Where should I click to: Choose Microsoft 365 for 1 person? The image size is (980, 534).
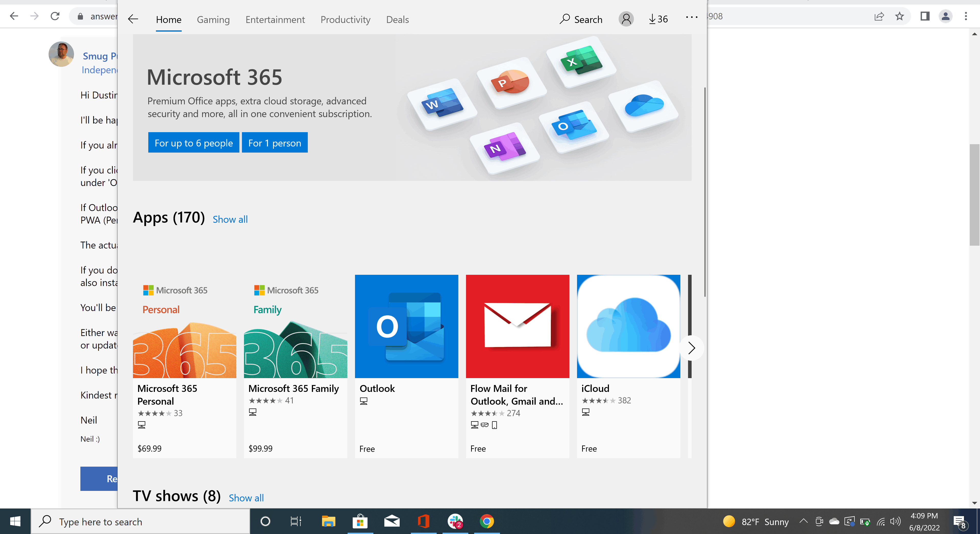275,143
